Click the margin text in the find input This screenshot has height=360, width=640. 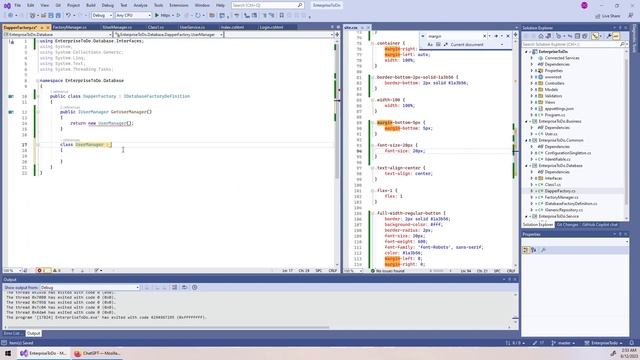pos(435,36)
